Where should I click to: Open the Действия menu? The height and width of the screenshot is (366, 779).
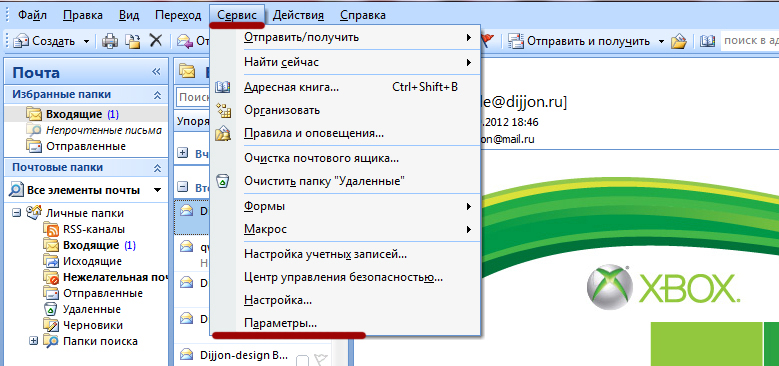[299, 15]
